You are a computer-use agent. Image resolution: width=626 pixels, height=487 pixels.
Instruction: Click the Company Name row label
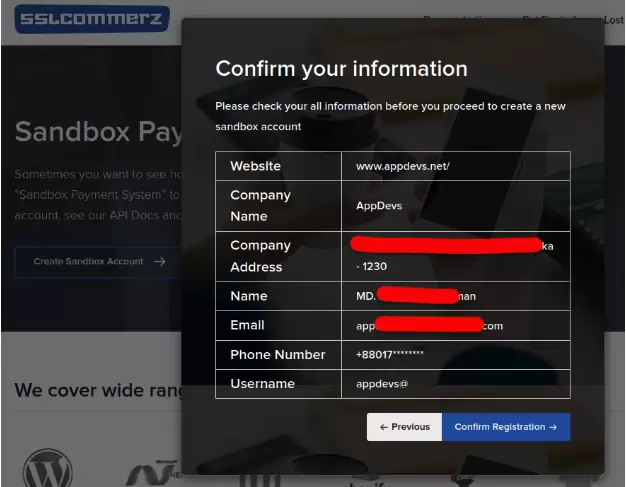pyautogui.click(x=260, y=206)
